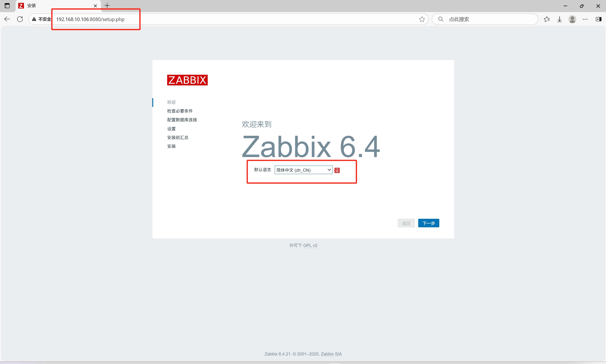Open the user profile avatar
Screen dimensions: 606x364
click(x=572, y=19)
